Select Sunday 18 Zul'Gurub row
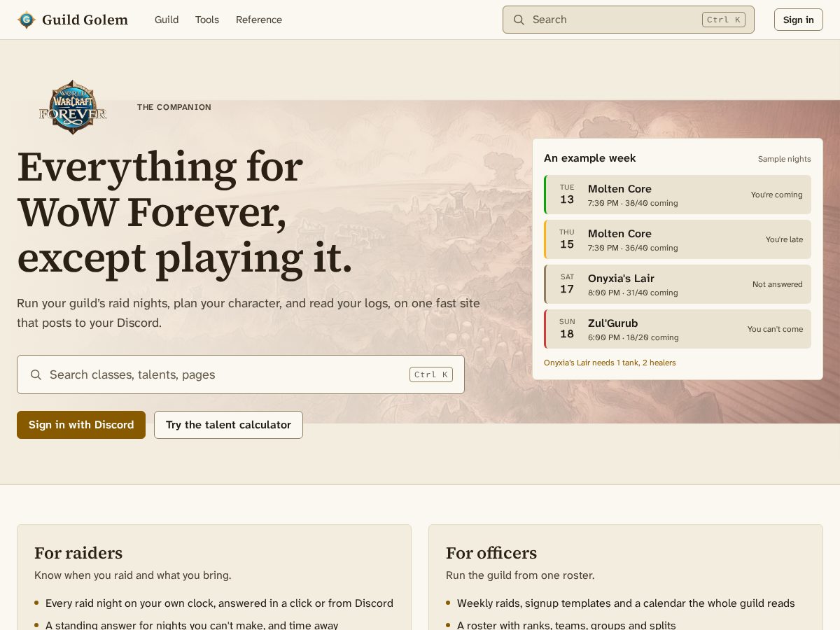Screen dimensions: 840x630 [678, 329]
